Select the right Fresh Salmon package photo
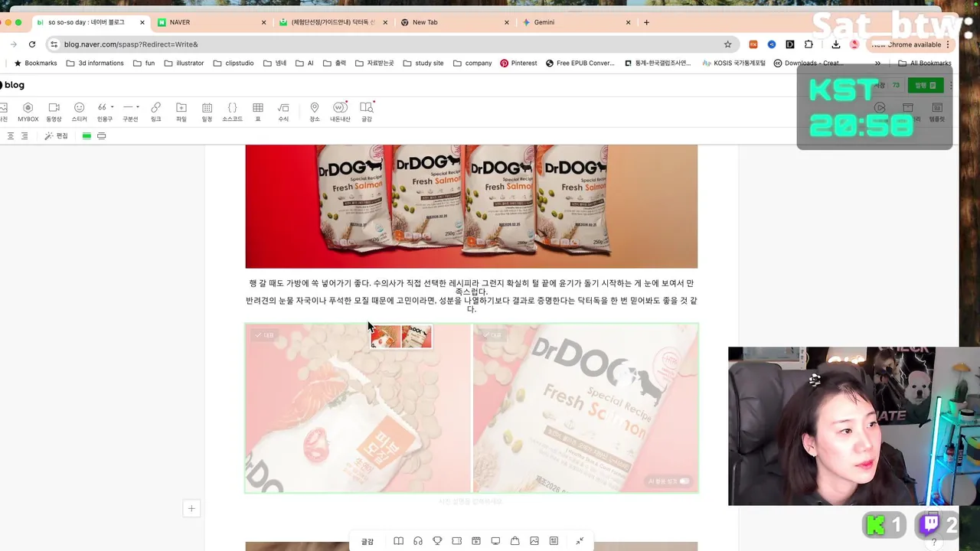 [x=586, y=408]
